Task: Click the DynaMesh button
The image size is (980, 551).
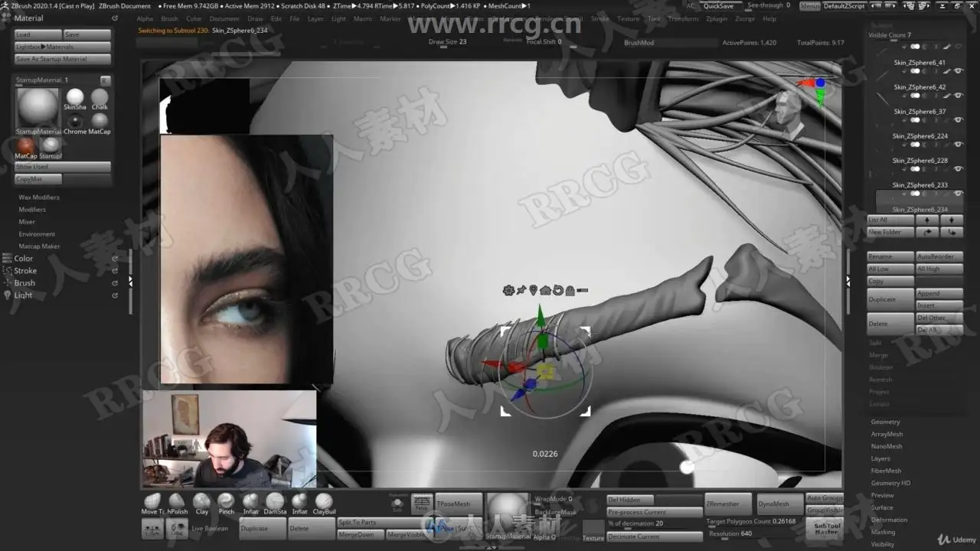Action: tap(779, 504)
